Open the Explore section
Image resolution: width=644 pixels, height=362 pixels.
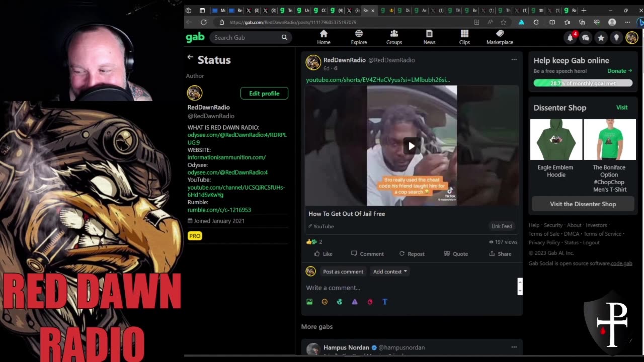[359, 37]
